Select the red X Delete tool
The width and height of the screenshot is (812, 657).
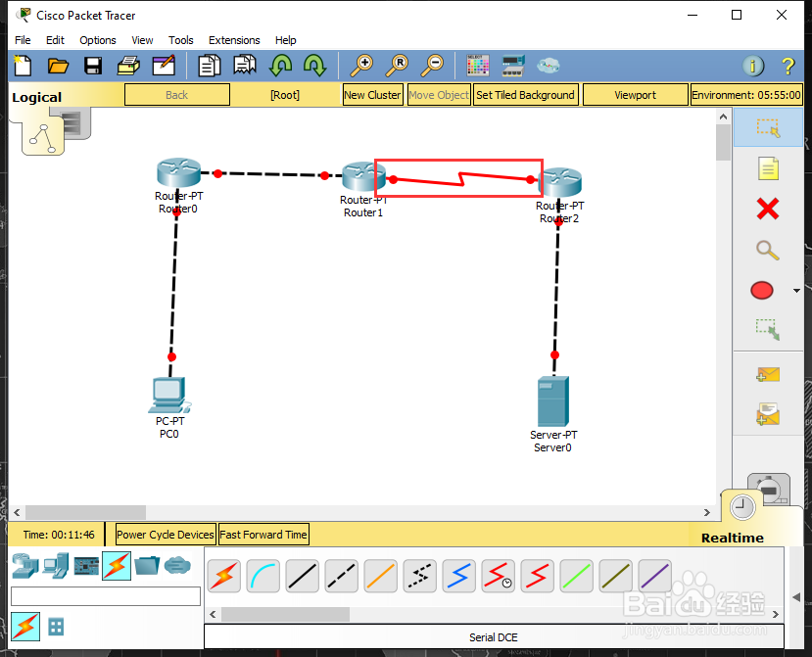tap(768, 210)
